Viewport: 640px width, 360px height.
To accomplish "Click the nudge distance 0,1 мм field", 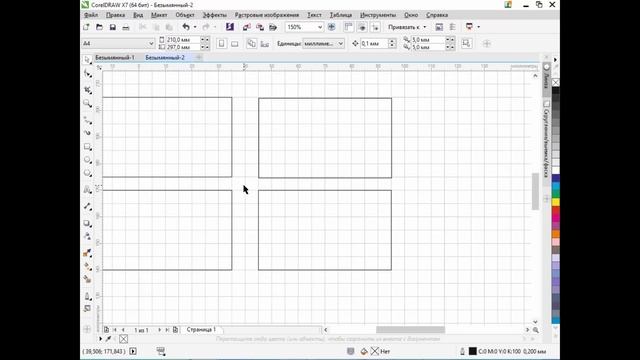I will [x=374, y=43].
